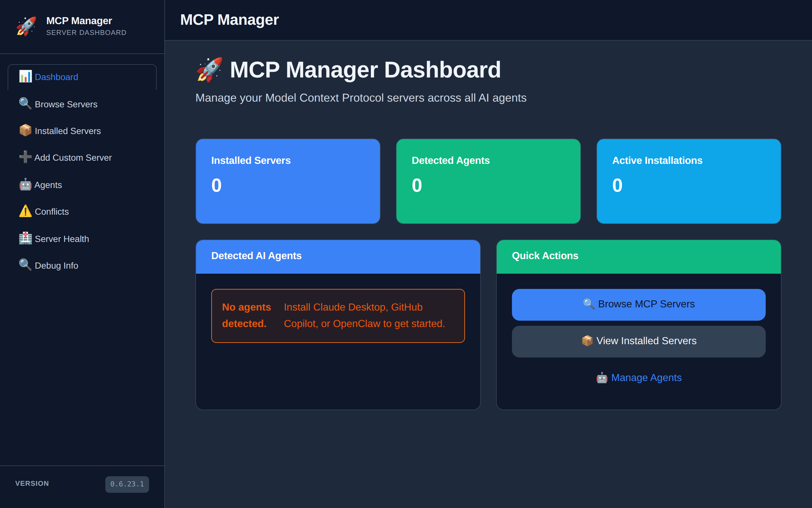The height and width of the screenshot is (508, 812).
Task: Click the Detected Agents stat card
Action: (488, 181)
